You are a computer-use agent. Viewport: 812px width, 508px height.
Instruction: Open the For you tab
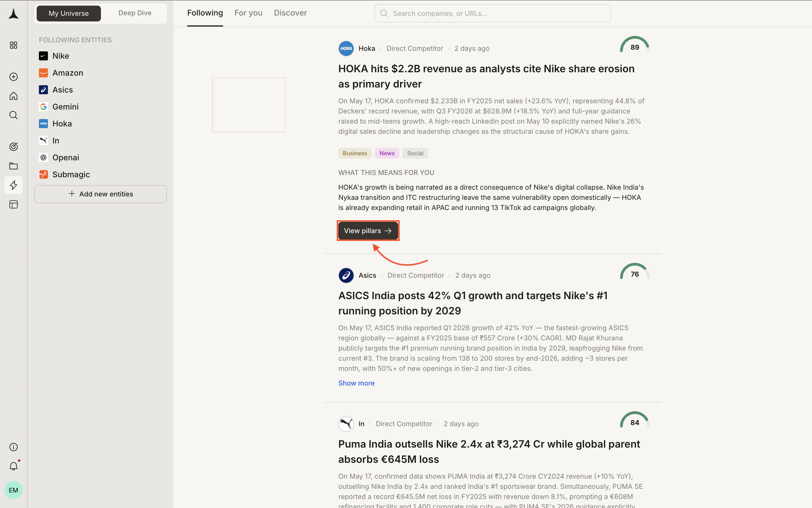click(x=248, y=13)
